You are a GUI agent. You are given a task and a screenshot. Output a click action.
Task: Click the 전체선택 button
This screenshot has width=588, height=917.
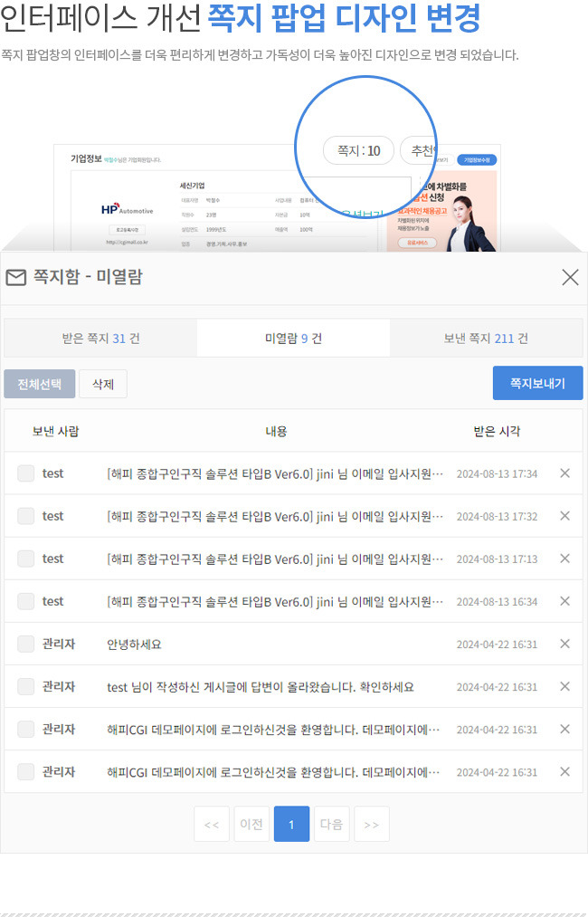39,384
